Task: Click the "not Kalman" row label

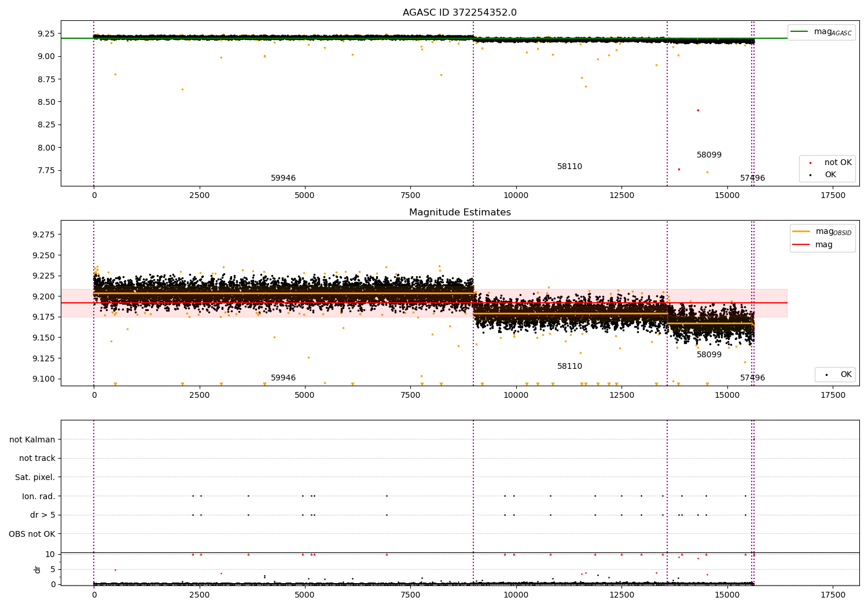Action: pyautogui.click(x=32, y=440)
